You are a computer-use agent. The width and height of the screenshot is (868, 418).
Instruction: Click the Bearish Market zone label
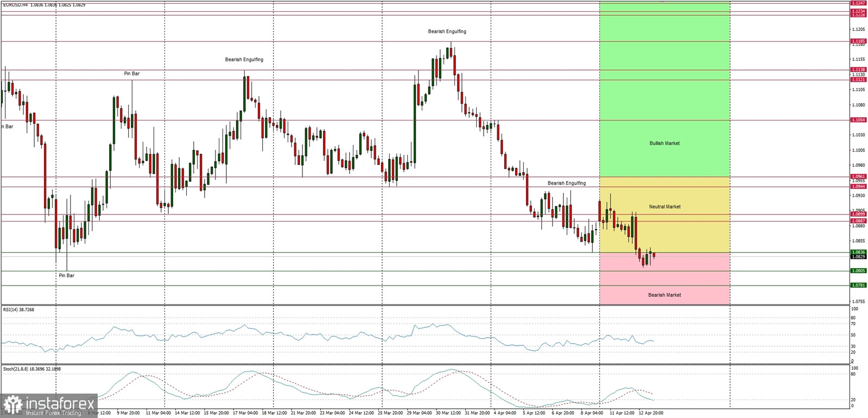coord(664,295)
